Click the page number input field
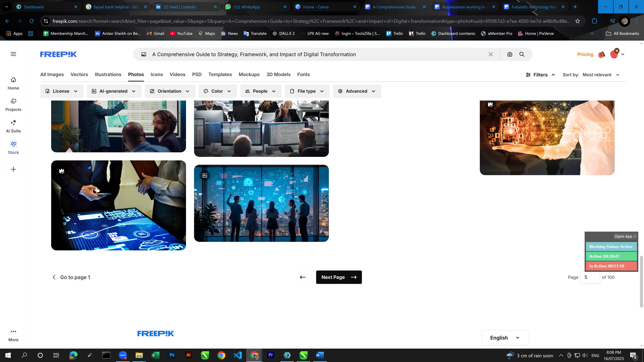Screen dimensions: 644x362 pyautogui.click(x=590, y=277)
